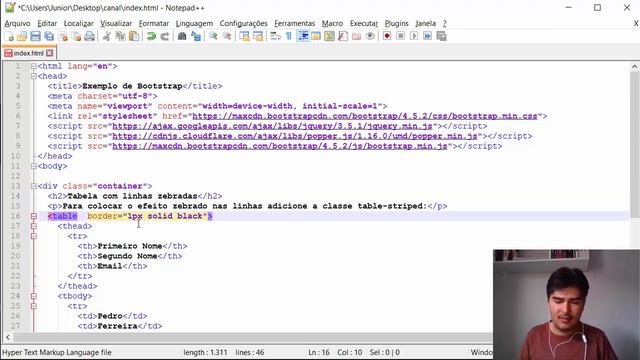640x360 pixels.
Task: Zoom in using the magnifier icon
Action: tap(213, 36)
